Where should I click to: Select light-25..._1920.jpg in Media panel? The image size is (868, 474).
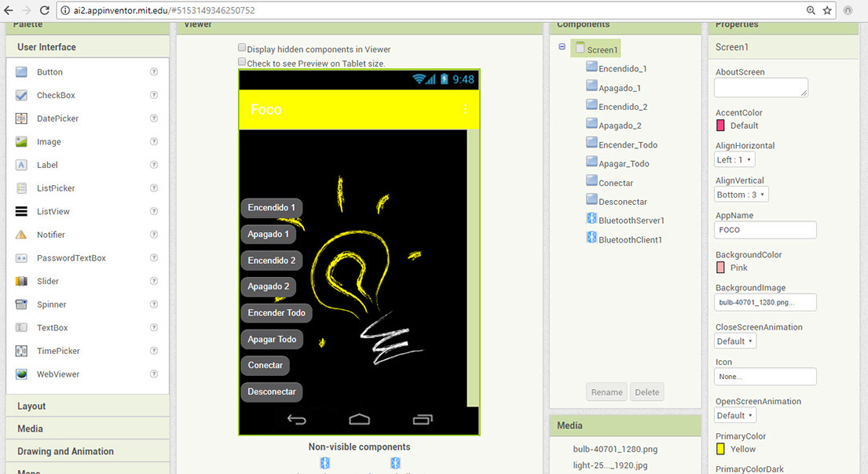610,465
